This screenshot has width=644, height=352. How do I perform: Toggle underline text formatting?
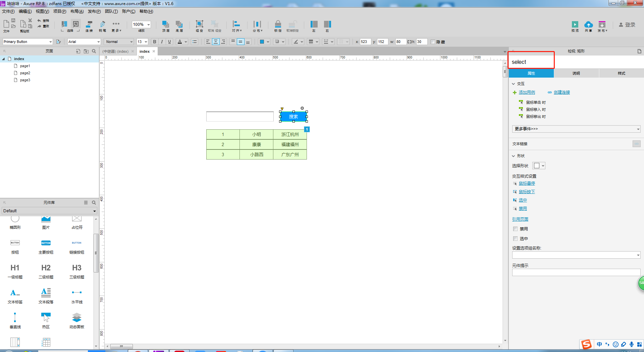[169, 42]
